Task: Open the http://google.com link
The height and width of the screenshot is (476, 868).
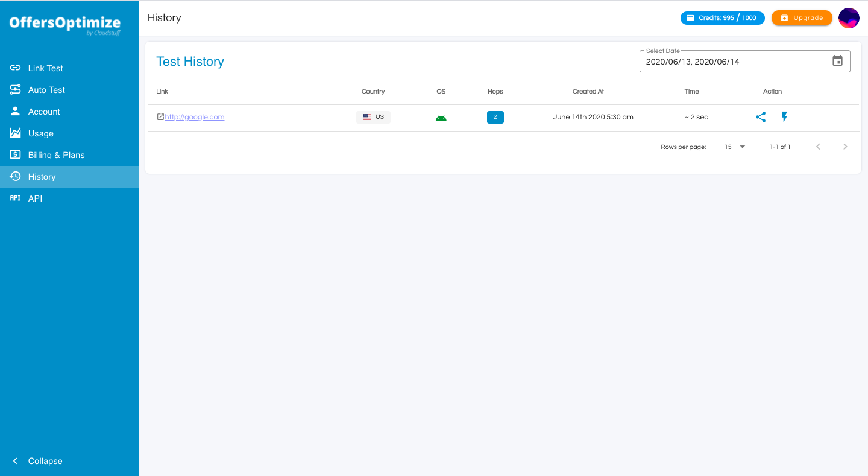Action: [x=194, y=117]
